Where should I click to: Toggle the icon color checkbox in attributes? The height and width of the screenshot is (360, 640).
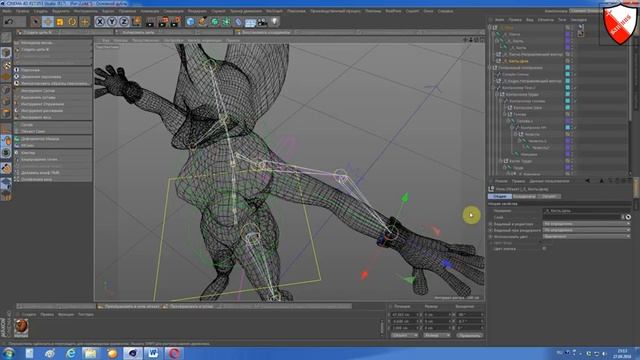coord(544,249)
